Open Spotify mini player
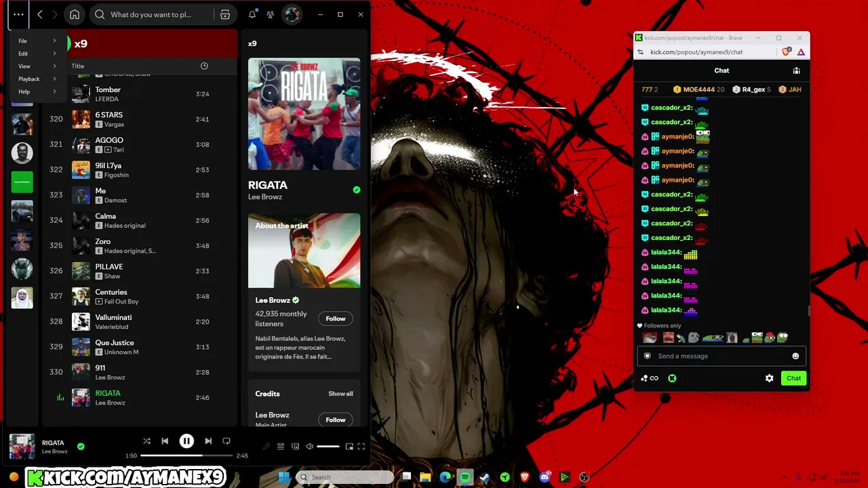 click(x=349, y=447)
